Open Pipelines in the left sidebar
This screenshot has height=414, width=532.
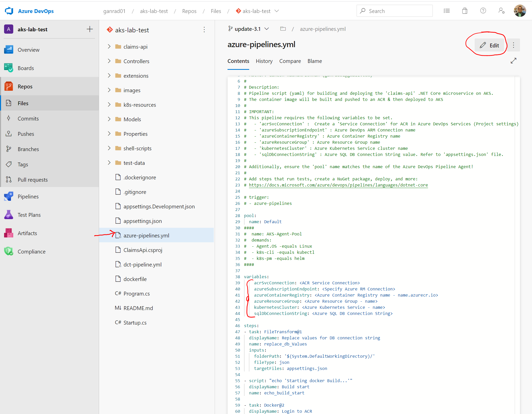28,196
